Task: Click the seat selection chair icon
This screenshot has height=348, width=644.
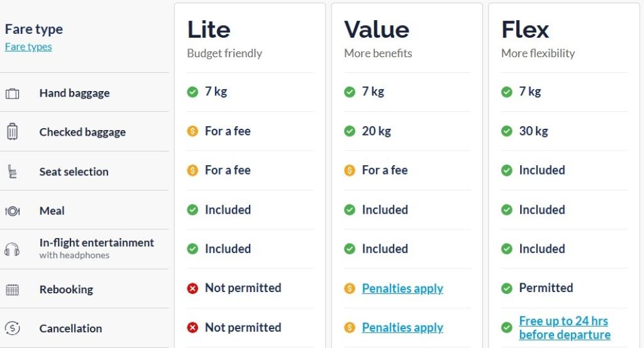Action: click(13, 171)
